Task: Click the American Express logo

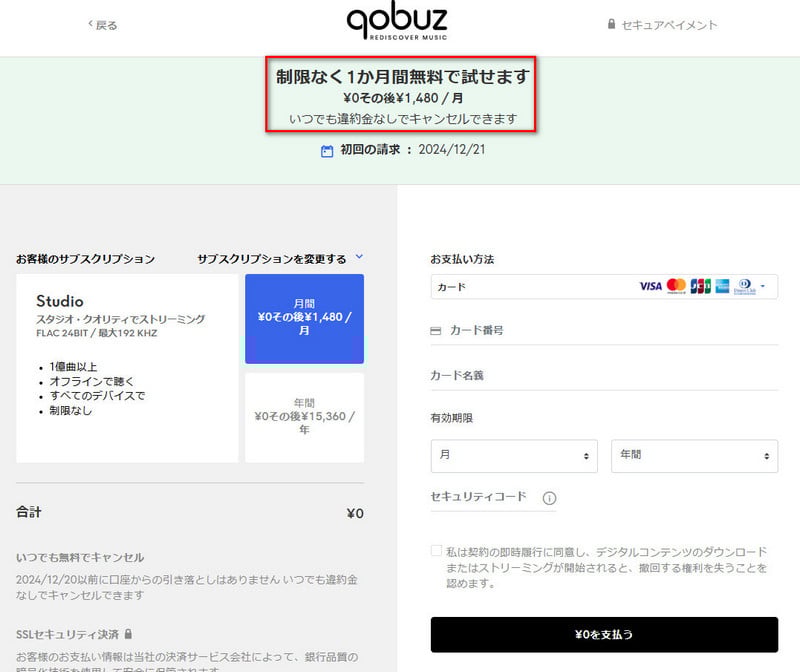Action: 722,286
